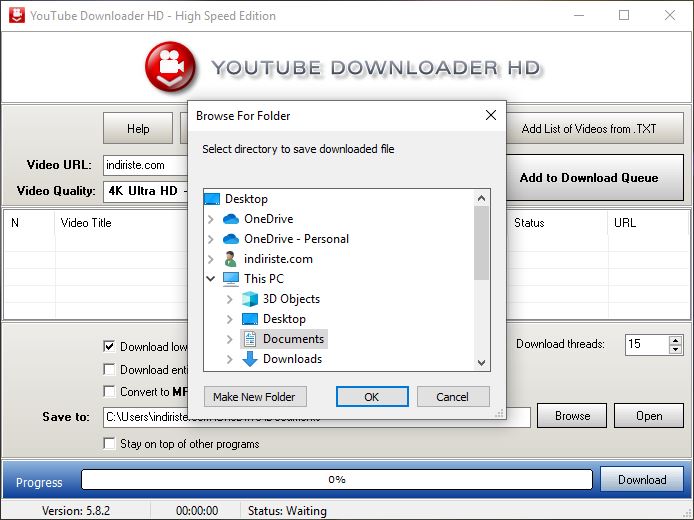The width and height of the screenshot is (694, 520).
Task: Click the OneDrive cloud icon
Action: 231,219
